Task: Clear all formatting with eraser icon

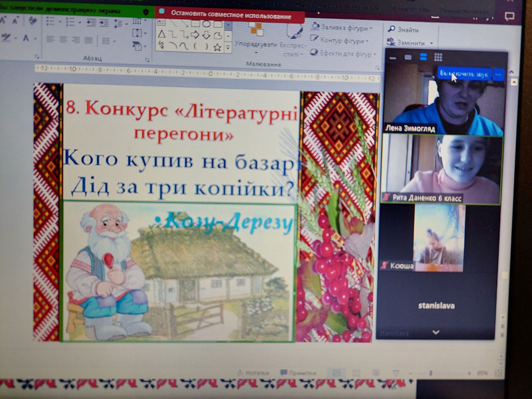Action: coord(33,21)
